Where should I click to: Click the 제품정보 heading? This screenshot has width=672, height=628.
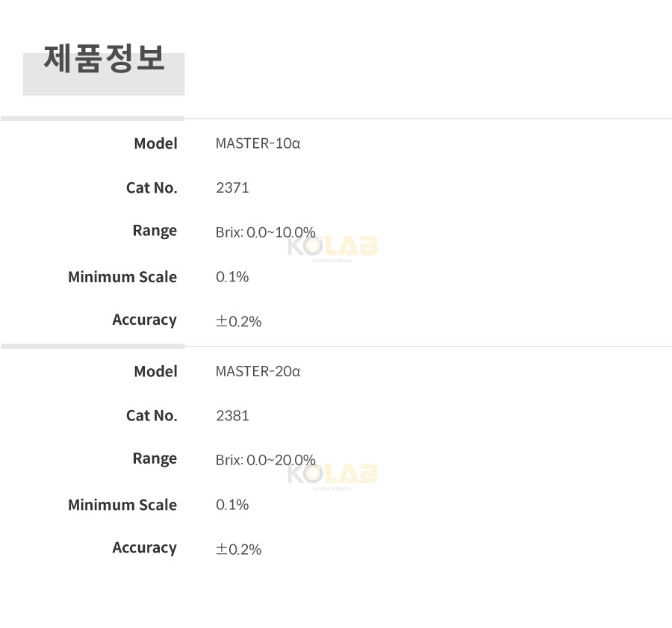click(104, 58)
